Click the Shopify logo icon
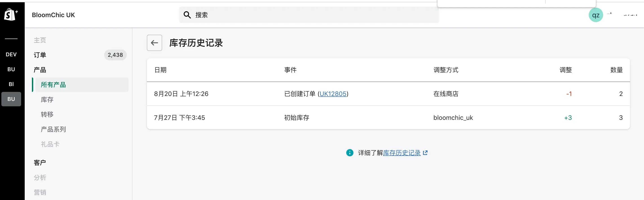This screenshot has height=200, width=644. click(x=11, y=15)
